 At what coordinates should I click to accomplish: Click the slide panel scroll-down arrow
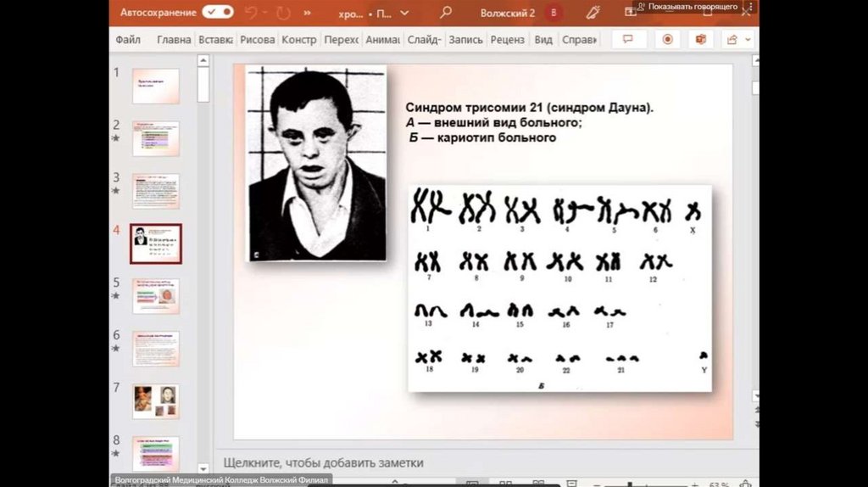(203, 467)
